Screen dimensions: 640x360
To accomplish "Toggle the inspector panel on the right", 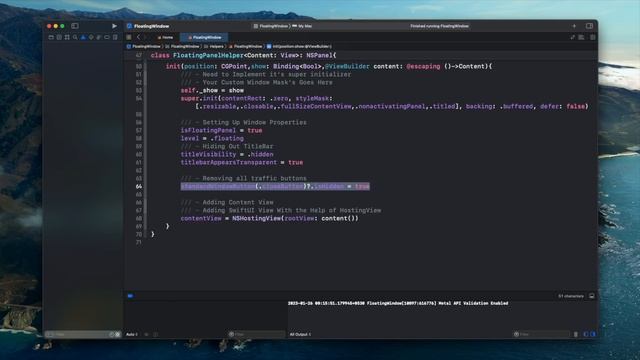I will pos(589,26).
